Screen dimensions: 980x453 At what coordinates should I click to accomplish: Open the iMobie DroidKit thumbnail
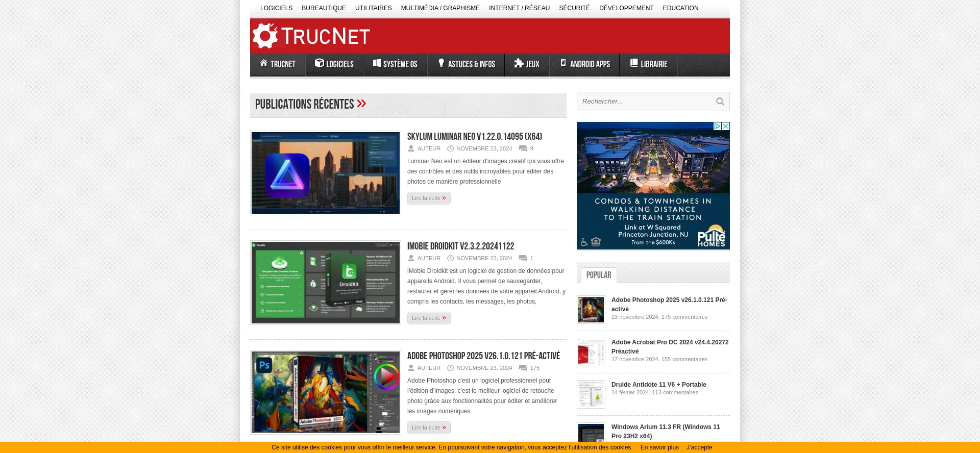click(x=326, y=283)
